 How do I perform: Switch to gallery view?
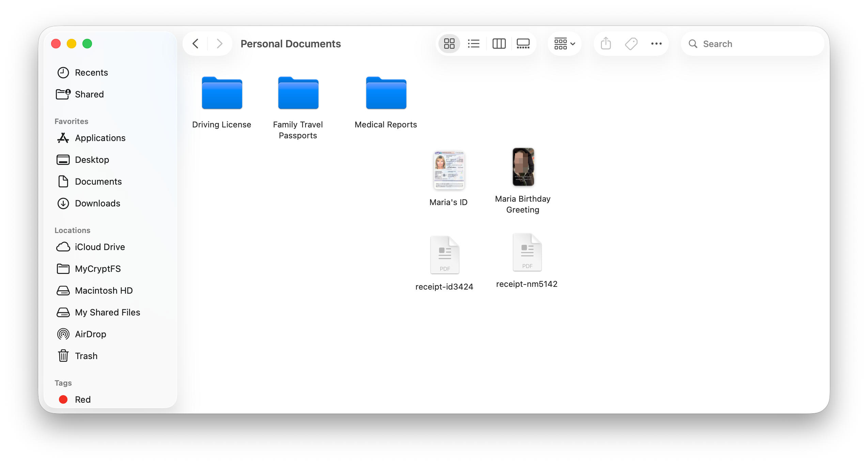(x=523, y=44)
